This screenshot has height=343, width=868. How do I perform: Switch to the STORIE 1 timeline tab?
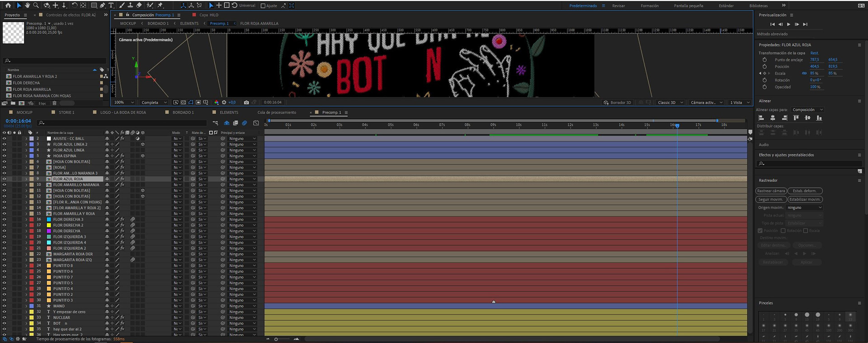pos(66,112)
